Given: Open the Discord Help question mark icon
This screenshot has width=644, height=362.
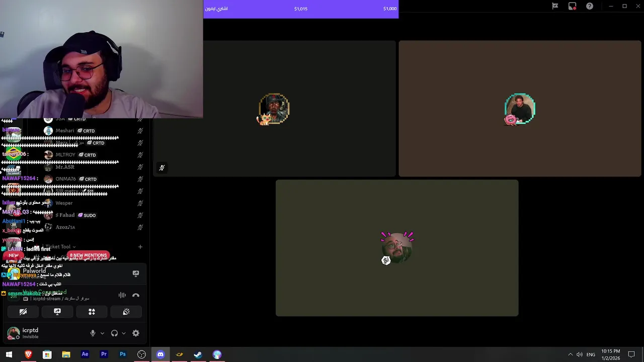Looking at the screenshot, I should coord(590,6).
